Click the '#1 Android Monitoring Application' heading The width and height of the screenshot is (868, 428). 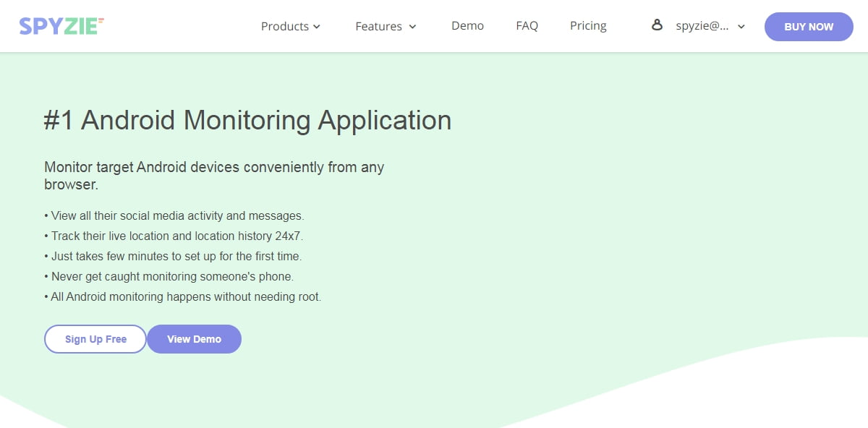247,120
